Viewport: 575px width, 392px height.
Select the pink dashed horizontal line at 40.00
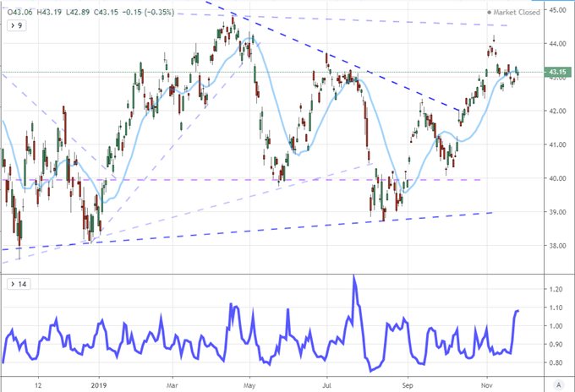[241, 180]
